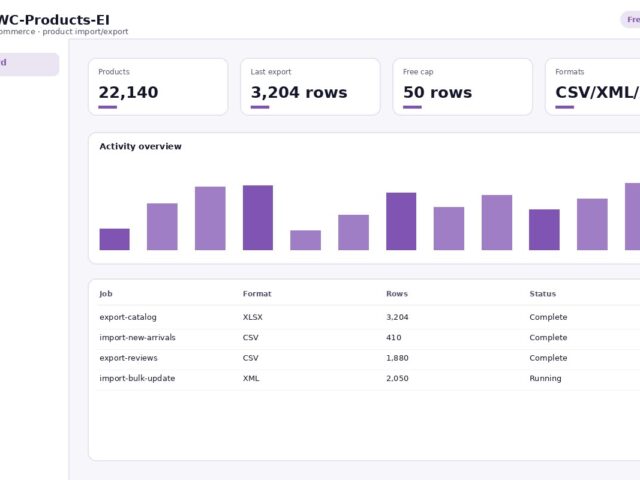Click the 'Format' column header
Screen dimensions: 640x480
click(x=257, y=294)
